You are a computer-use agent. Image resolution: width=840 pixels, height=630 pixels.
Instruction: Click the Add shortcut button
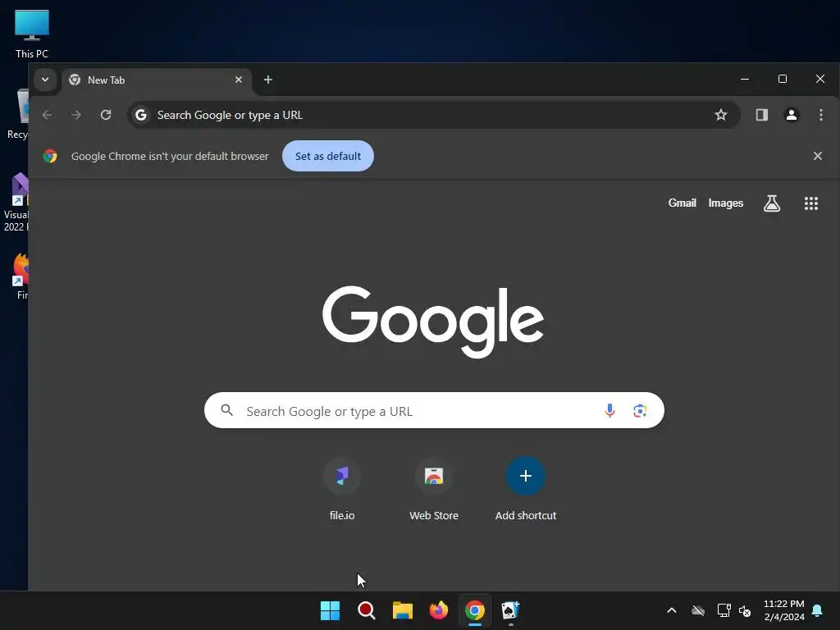click(526, 489)
